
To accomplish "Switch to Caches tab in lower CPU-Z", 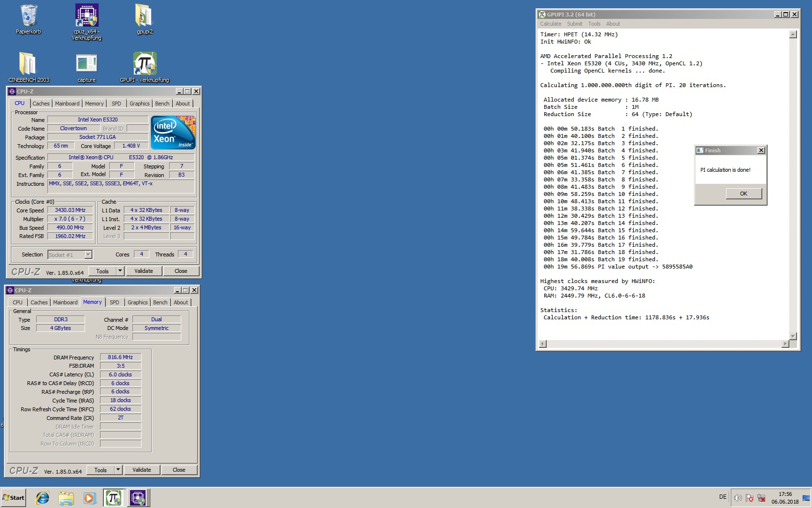I will pyautogui.click(x=39, y=302).
